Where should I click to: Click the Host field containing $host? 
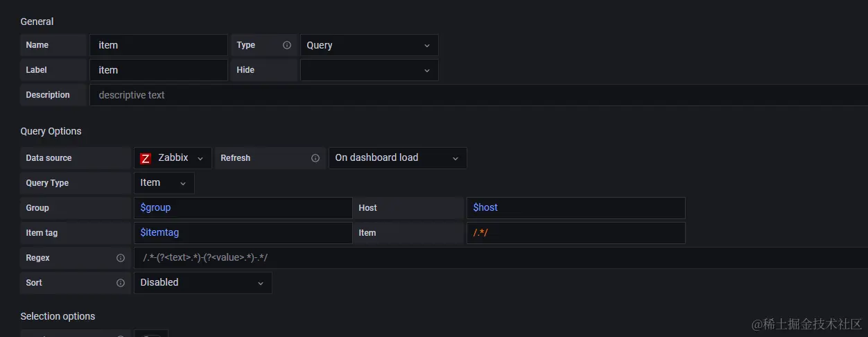[x=576, y=208]
